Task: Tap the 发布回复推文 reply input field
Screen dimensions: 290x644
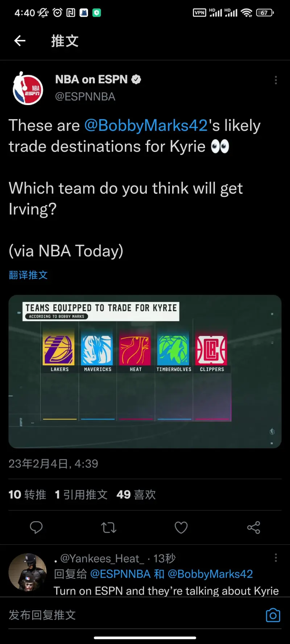Action: pos(134,615)
